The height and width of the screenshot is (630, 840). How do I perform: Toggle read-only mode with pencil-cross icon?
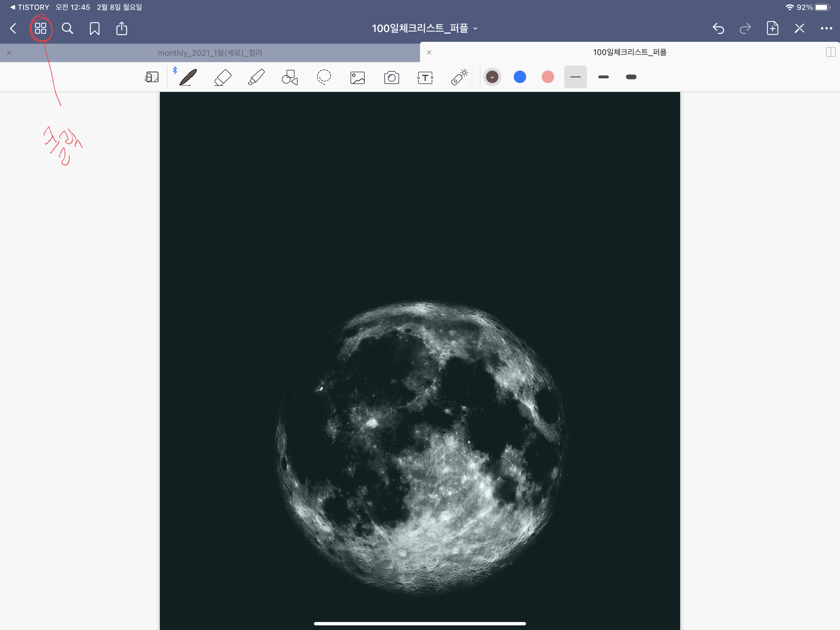click(x=799, y=29)
